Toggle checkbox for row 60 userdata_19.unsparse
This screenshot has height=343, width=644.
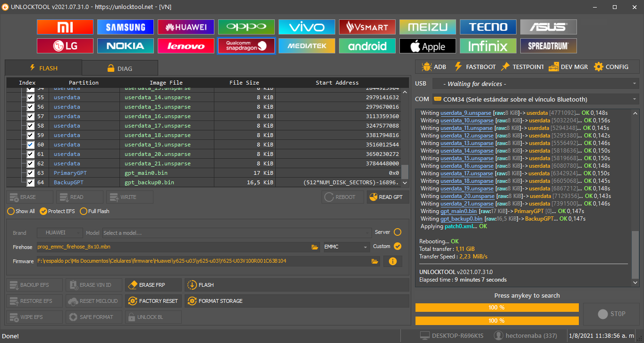click(x=31, y=145)
